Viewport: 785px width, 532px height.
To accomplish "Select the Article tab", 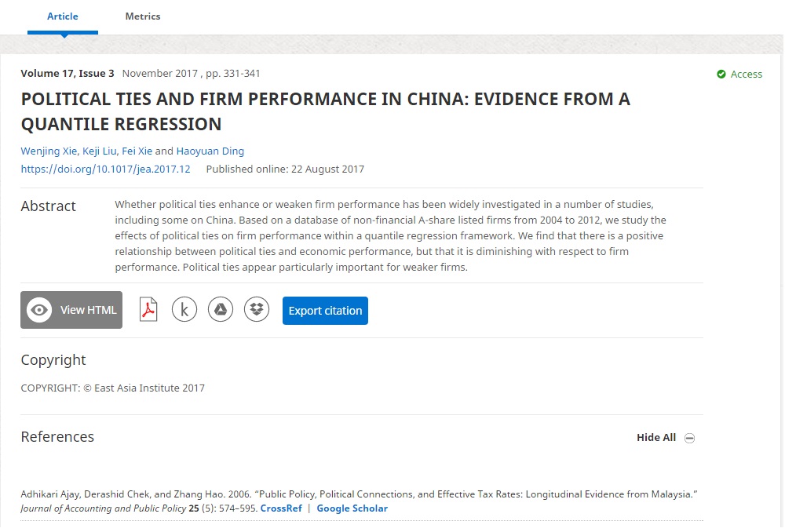I will point(63,16).
